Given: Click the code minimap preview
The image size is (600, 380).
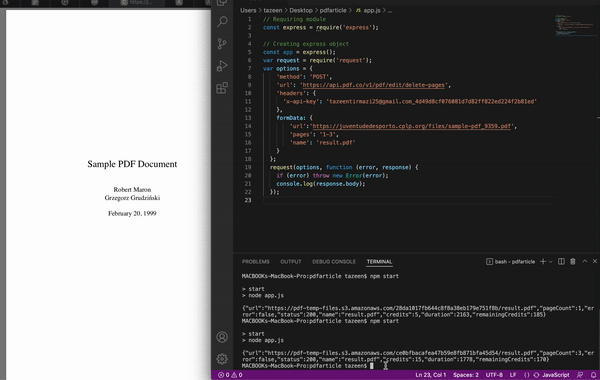Looking at the screenshot, I should (575, 26).
